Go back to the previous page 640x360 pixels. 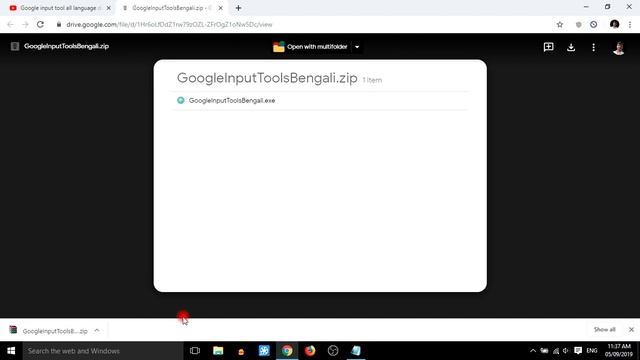[x=10, y=24]
